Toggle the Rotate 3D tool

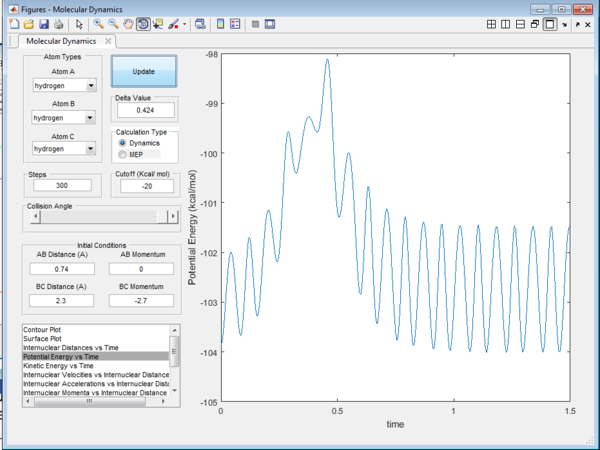(143, 23)
